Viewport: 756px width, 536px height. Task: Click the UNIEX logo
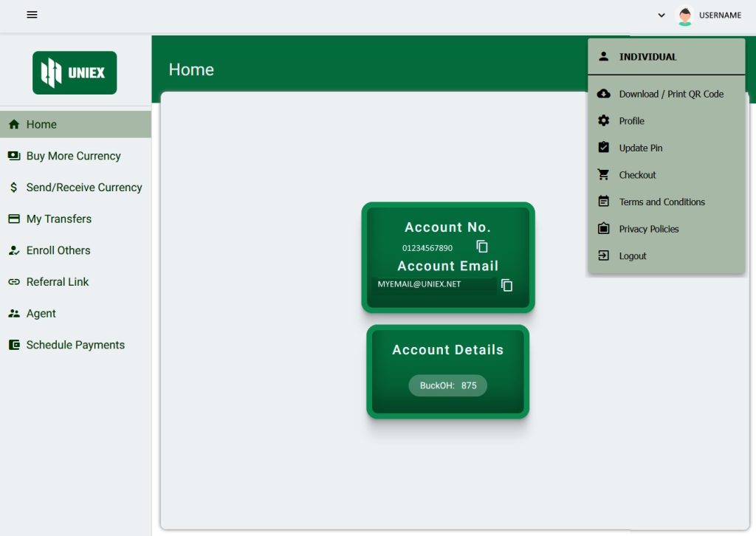pyautogui.click(x=75, y=72)
